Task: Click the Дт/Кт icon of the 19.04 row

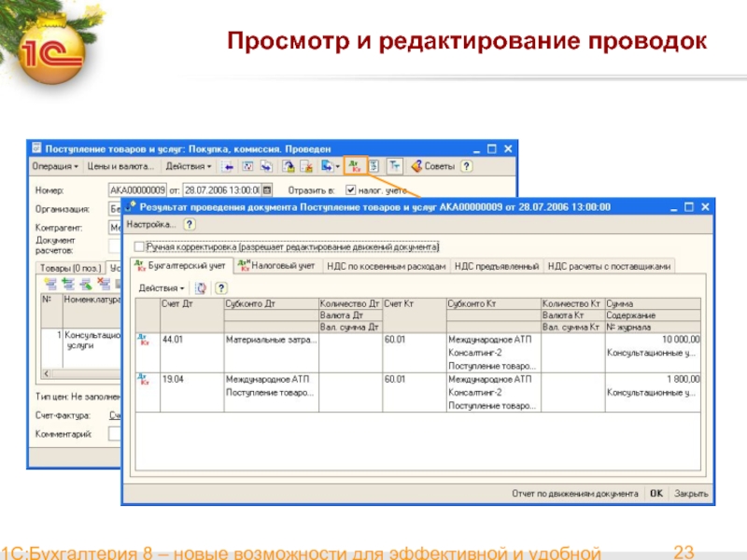Action: 143,379
